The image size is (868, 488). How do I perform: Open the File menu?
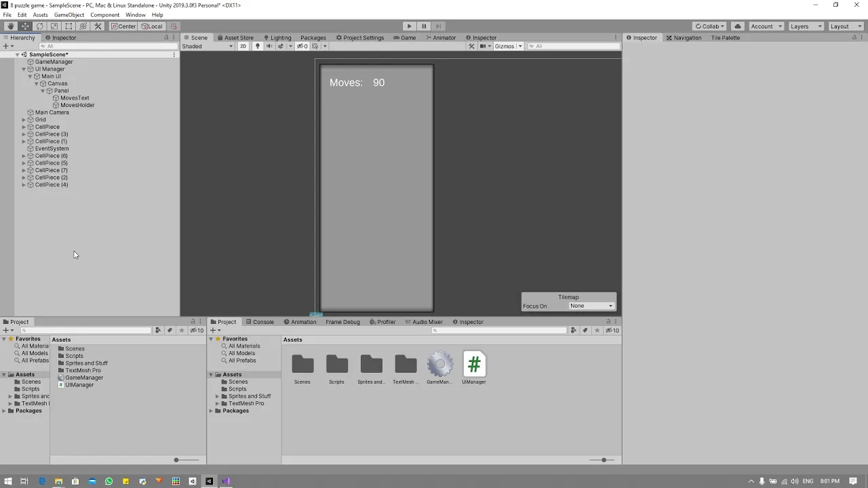tap(7, 15)
